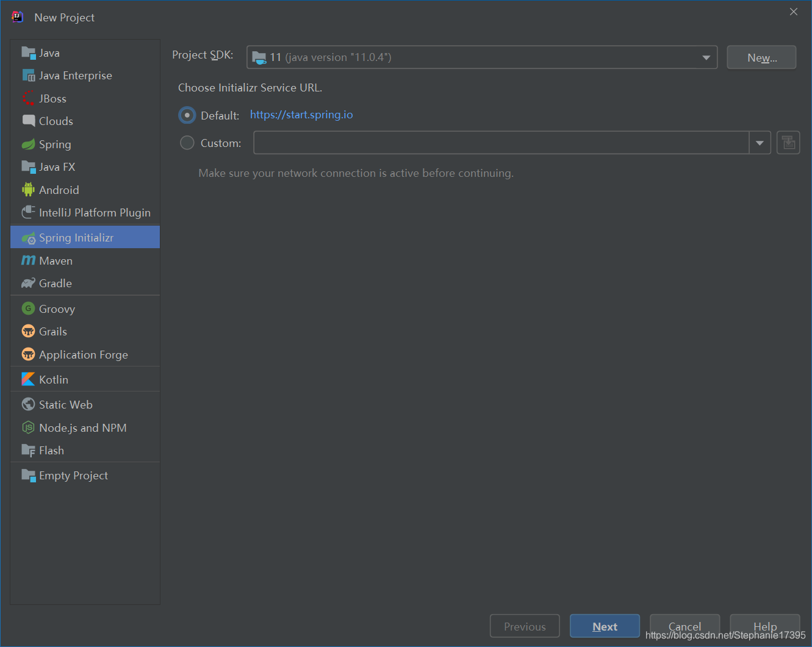Open the https://start.spring.io link
Image resolution: width=812 pixels, height=647 pixels.
click(x=301, y=115)
